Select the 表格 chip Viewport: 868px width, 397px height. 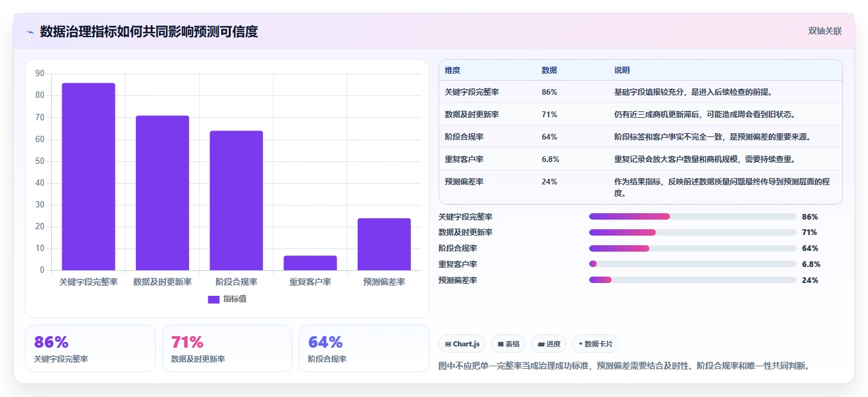[508, 344]
